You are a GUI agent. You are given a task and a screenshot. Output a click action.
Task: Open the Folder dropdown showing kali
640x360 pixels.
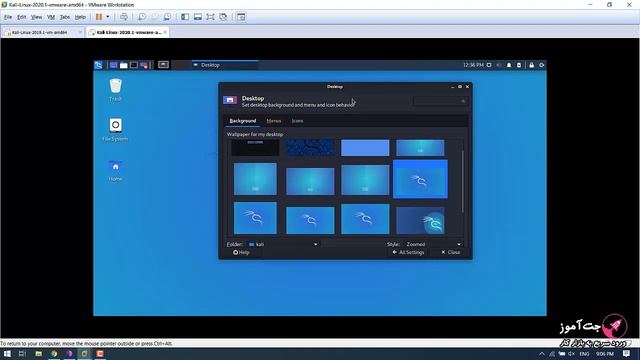coord(283,244)
